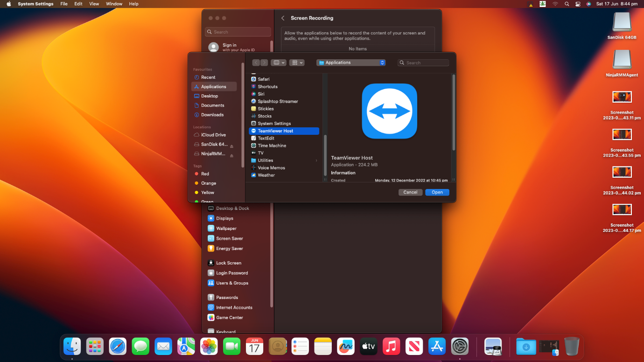Viewport: 644px width, 362px height.
Task: Open Control Center from menu bar
Action: (x=578, y=4)
